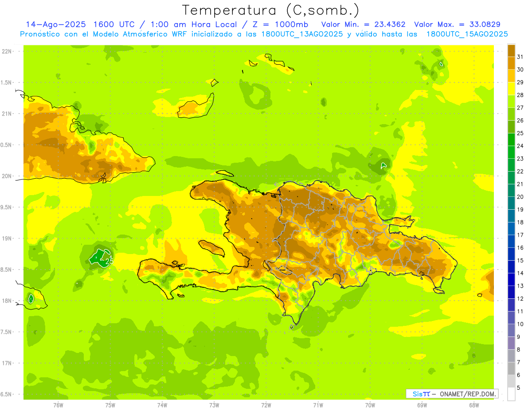Click the "7.5N" latitude axis label
532x411 pixels.
7,332
